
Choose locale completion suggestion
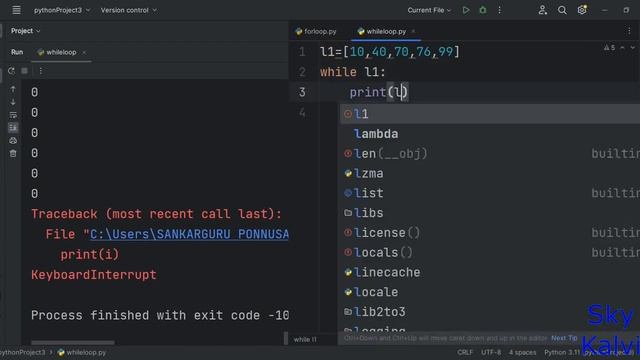pyautogui.click(x=490, y=292)
